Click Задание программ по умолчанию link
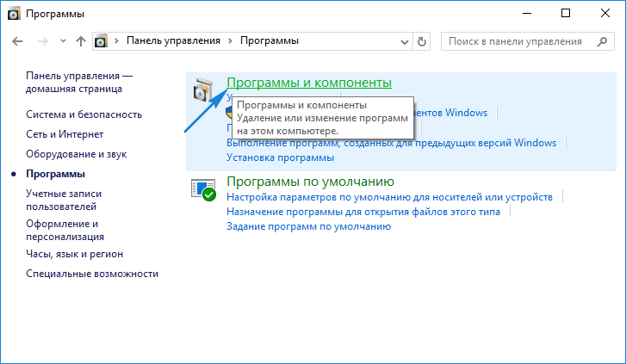 tap(308, 226)
